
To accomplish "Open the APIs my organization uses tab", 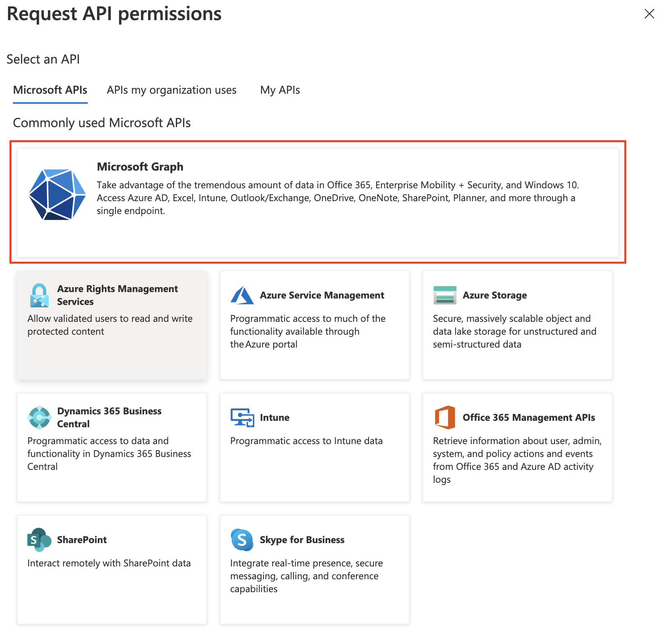I will pyautogui.click(x=172, y=90).
